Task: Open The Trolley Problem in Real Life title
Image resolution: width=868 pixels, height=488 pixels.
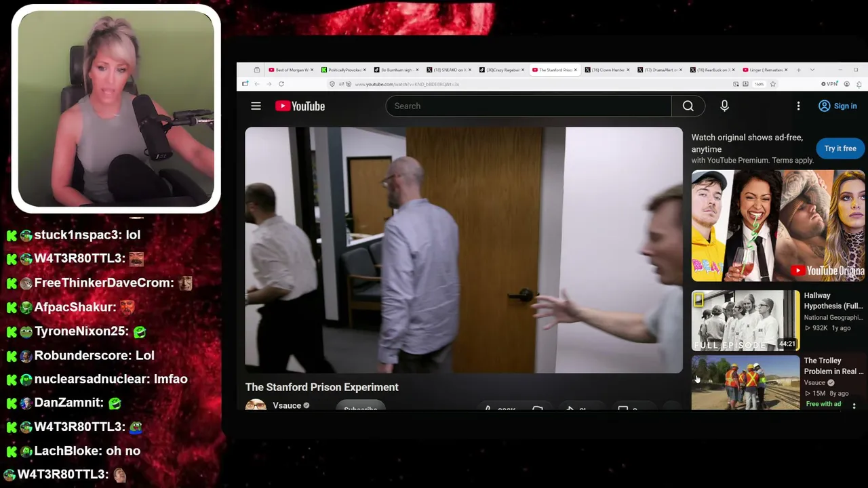Action: [833, 366]
